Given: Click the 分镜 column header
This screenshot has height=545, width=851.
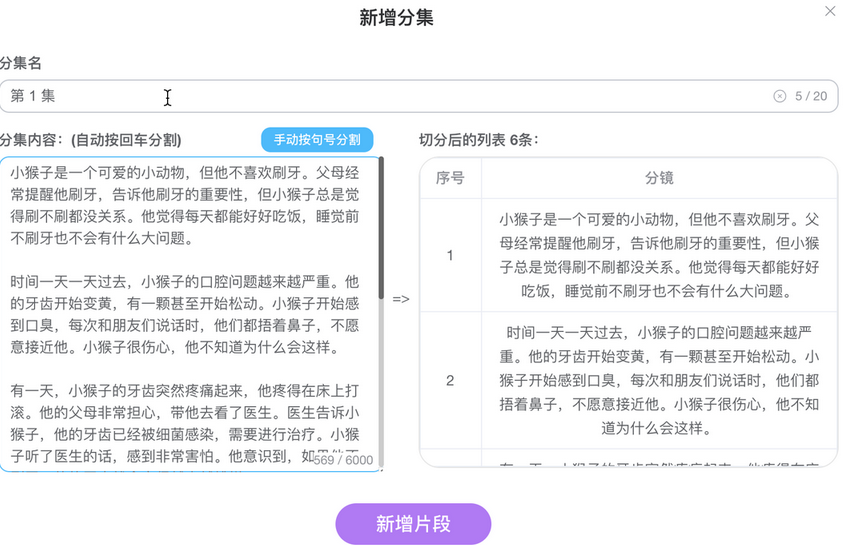Looking at the screenshot, I should (x=659, y=178).
